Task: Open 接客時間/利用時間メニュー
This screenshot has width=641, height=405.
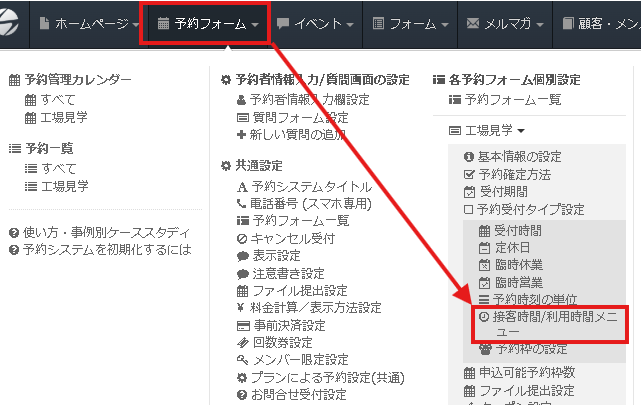Action: (x=550, y=324)
